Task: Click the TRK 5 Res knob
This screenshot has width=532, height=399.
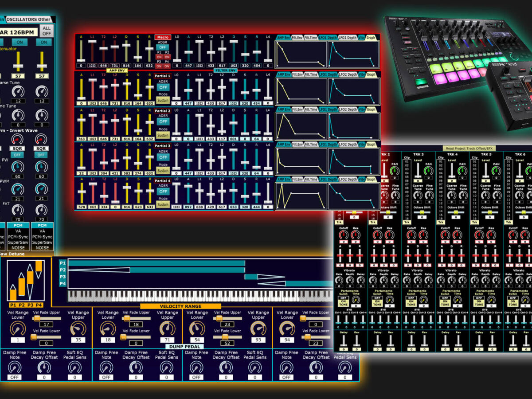Action: click(x=491, y=235)
